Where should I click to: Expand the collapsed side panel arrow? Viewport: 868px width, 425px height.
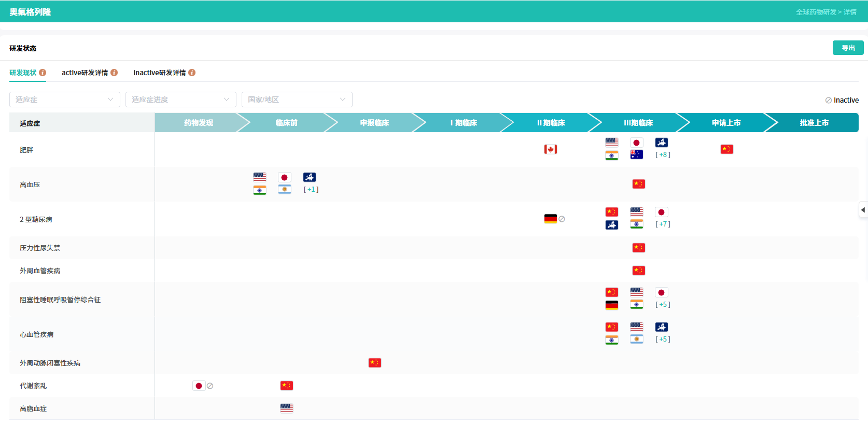point(863,210)
